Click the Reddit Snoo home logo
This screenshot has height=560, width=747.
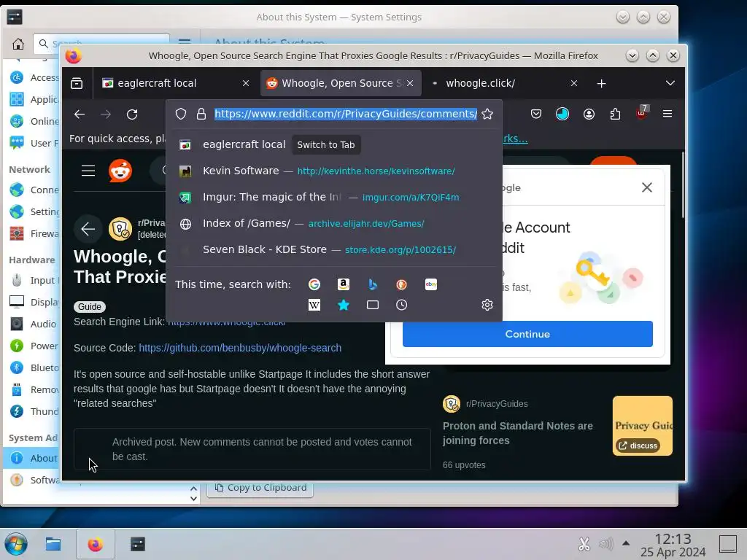click(120, 171)
